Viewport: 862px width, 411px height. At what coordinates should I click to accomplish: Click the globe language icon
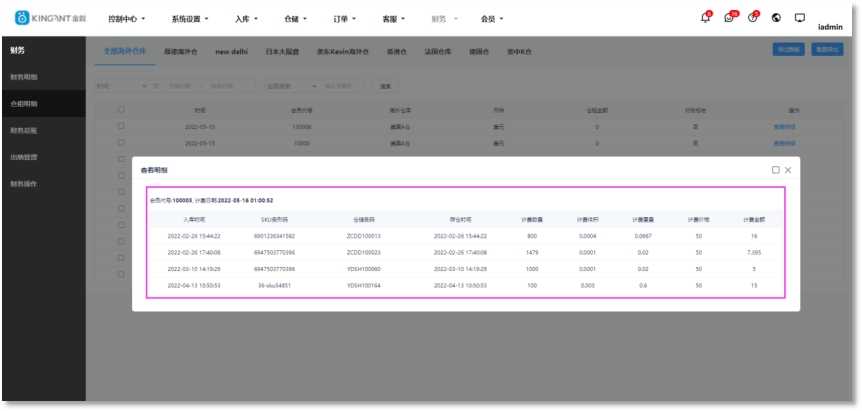(x=776, y=18)
